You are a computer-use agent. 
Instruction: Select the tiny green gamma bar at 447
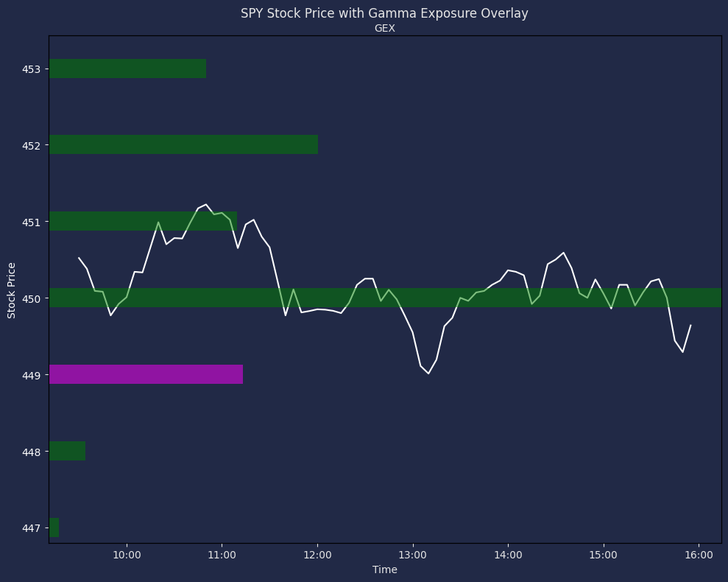click(x=54, y=527)
